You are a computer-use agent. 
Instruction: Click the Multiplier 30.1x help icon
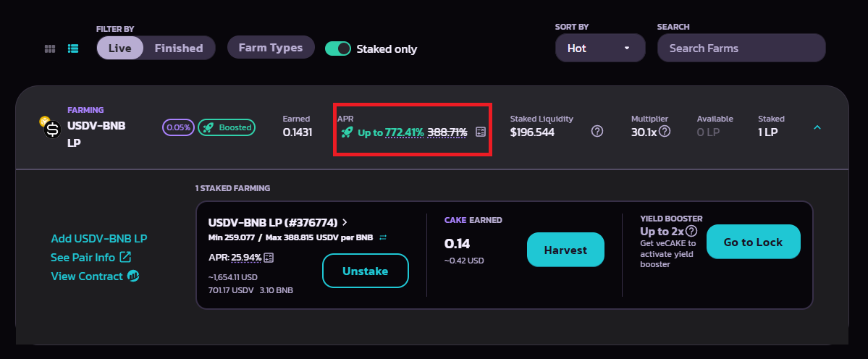tap(665, 132)
